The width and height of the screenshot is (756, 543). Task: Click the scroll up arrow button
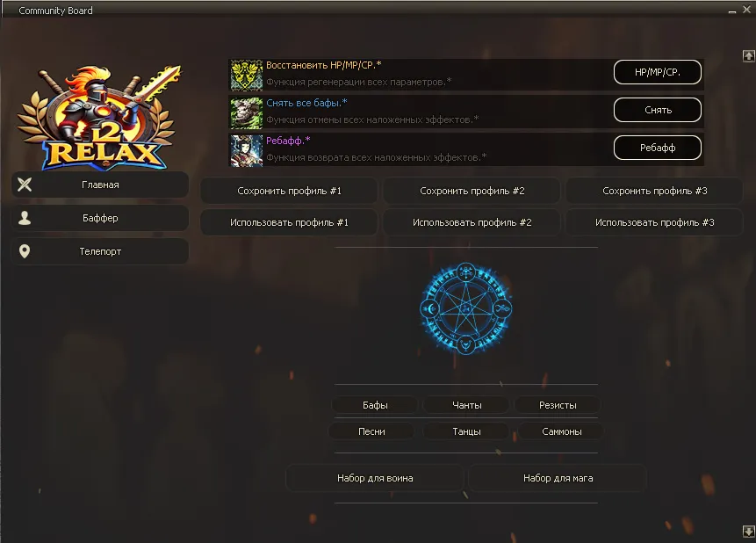748,55
